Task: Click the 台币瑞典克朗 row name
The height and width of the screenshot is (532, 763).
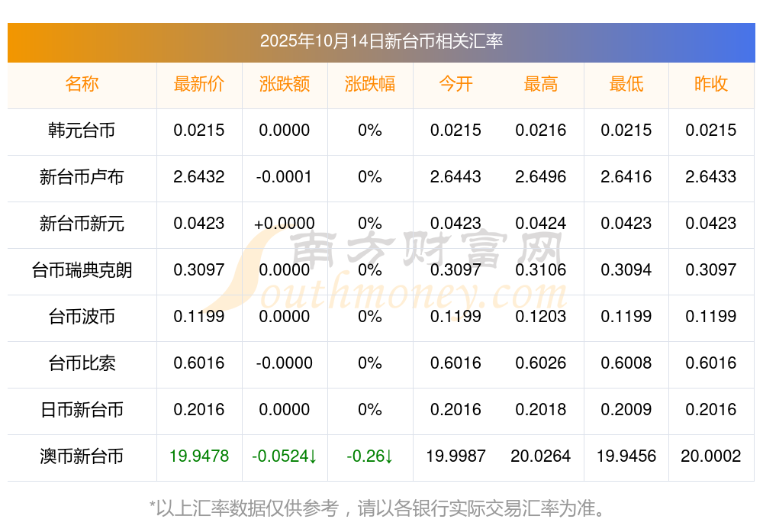Action: pyautogui.click(x=82, y=270)
